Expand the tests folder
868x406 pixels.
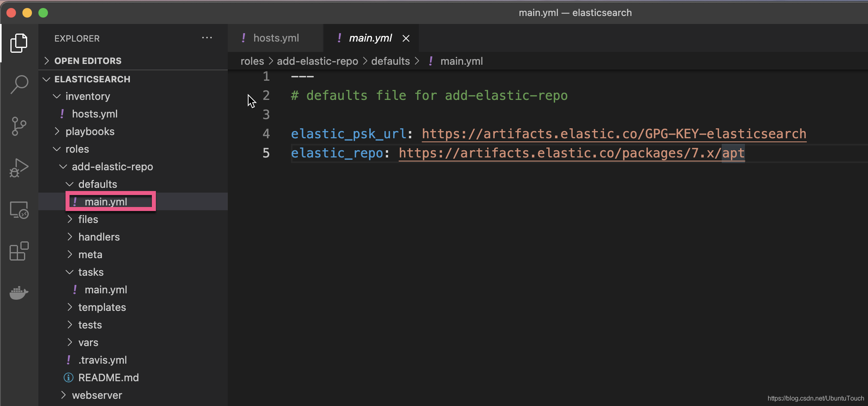pos(133,325)
